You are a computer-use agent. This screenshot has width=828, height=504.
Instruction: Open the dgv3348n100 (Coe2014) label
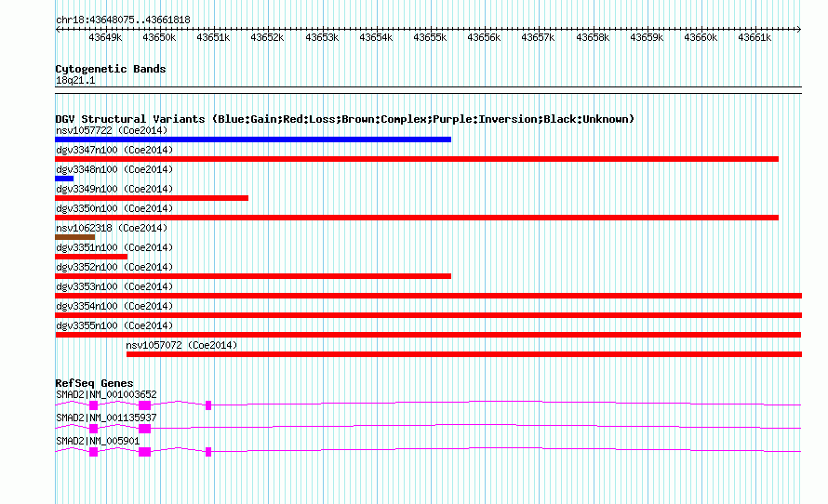coord(114,169)
